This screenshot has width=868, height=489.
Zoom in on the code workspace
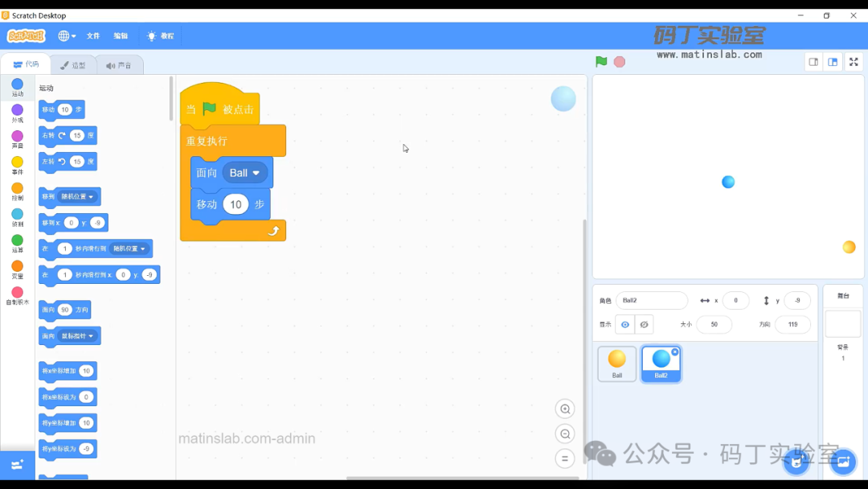pos(565,409)
